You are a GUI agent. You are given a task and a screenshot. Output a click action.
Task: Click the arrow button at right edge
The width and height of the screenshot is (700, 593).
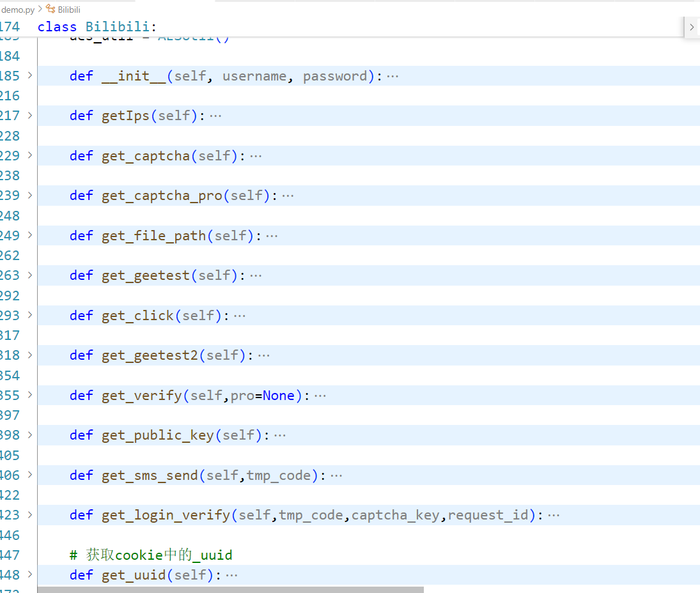692,27
